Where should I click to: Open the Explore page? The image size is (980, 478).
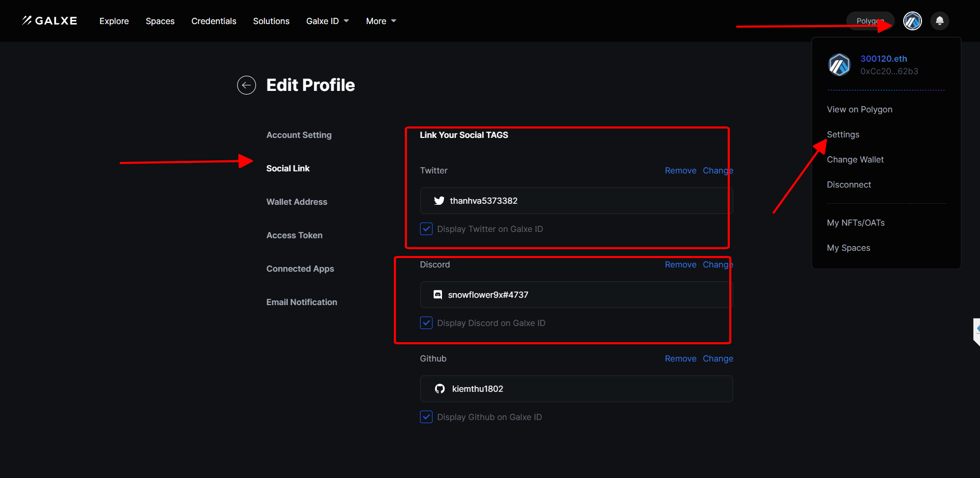click(114, 21)
